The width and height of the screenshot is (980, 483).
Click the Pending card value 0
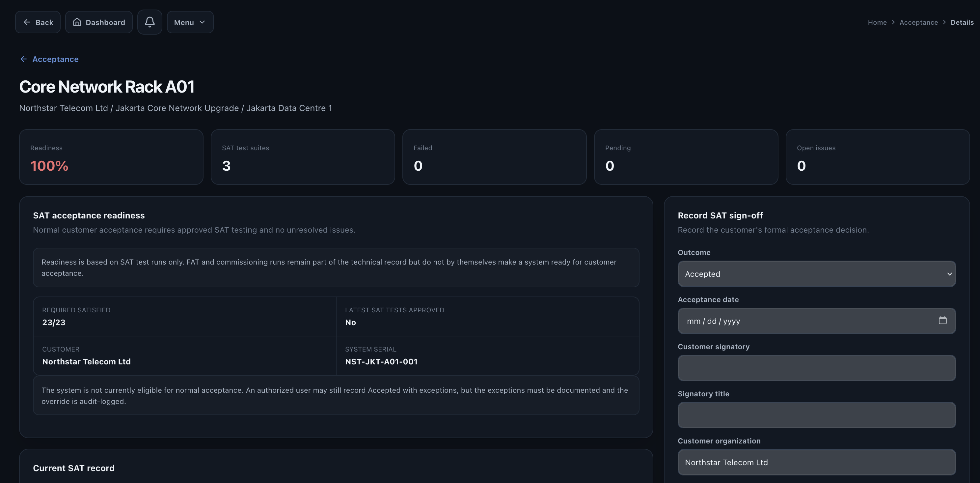[610, 166]
